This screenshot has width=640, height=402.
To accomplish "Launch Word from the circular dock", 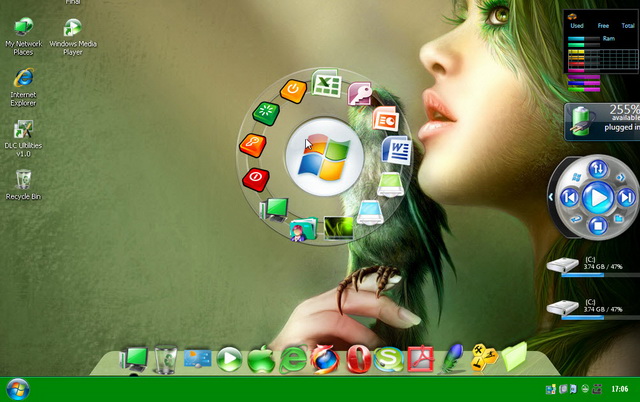I will [x=396, y=150].
